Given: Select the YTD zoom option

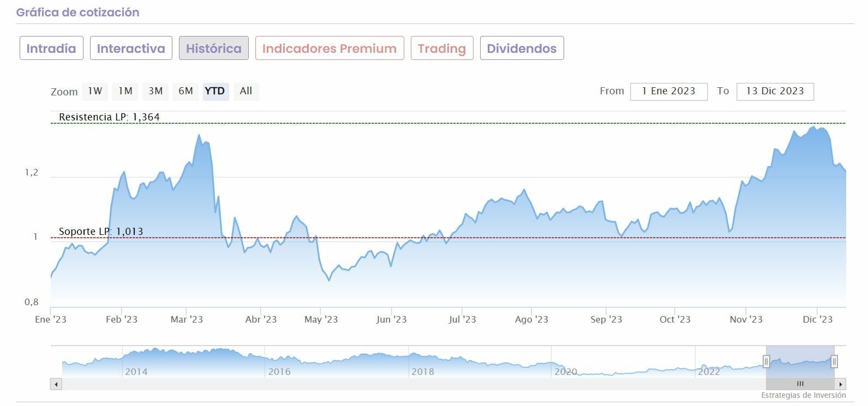Looking at the screenshot, I should pos(215,91).
